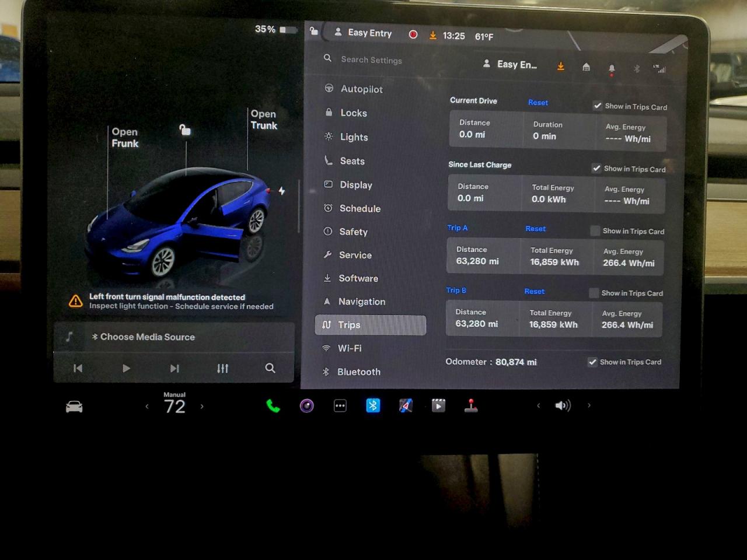Open the Easy En... profile selector
747x560 pixels.
[510, 64]
